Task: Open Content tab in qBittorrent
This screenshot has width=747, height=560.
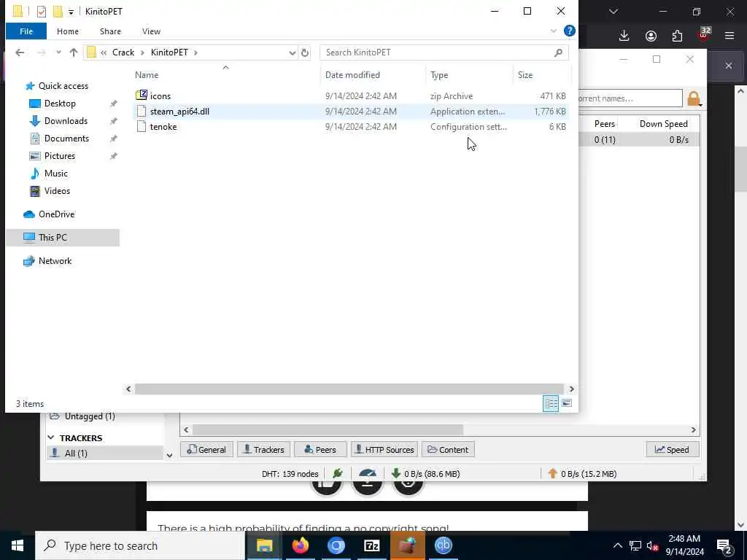Action: click(x=448, y=449)
